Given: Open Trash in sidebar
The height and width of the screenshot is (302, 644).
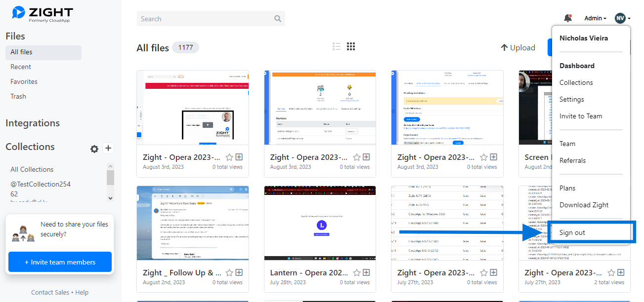Looking at the screenshot, I should 18,96.
